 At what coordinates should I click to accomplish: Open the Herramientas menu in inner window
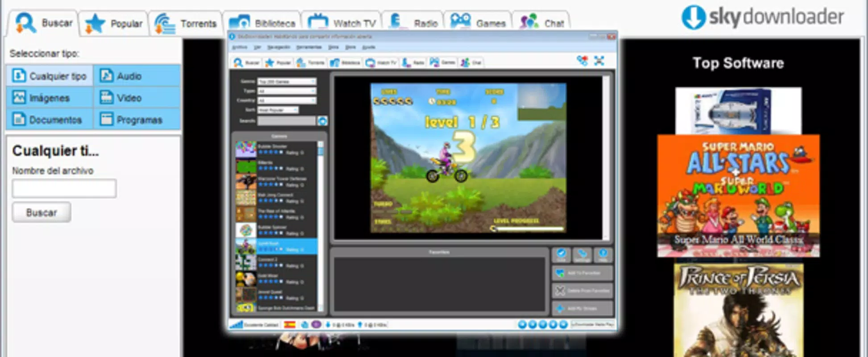click(309, 47)
